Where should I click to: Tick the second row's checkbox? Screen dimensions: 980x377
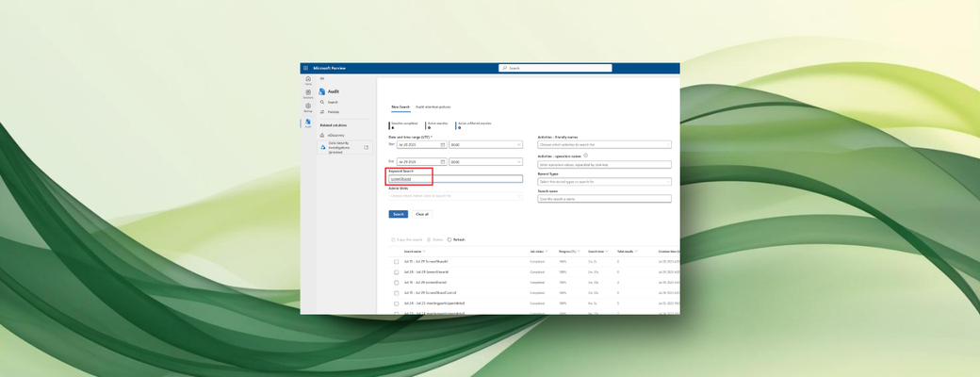coord(397,272)
